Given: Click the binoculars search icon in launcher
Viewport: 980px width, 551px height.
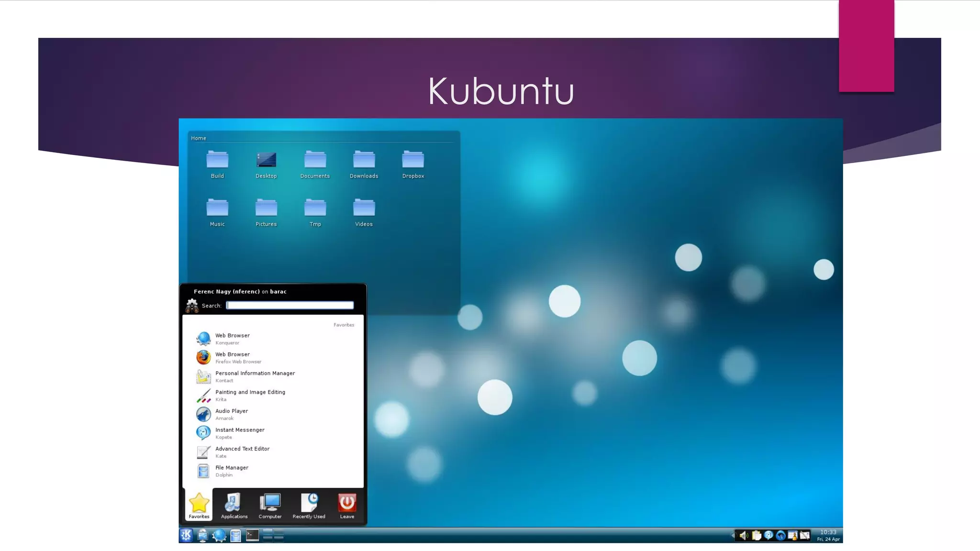Looking at the screenshot, I should [192, 306].
